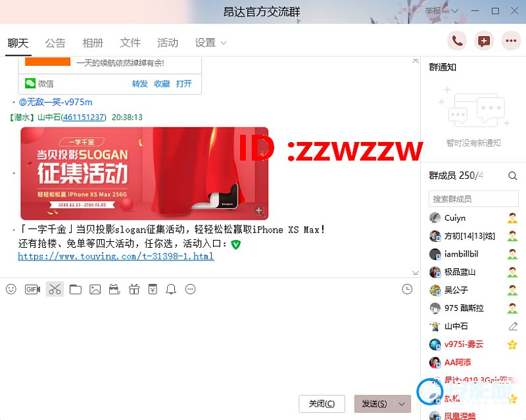Expand the send options arrow beside 发送(S)
This screenshot has height=420, width=526.
[x=402, y=404]
